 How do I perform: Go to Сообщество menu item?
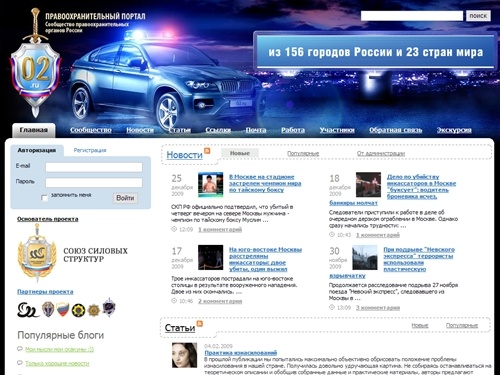91,130
